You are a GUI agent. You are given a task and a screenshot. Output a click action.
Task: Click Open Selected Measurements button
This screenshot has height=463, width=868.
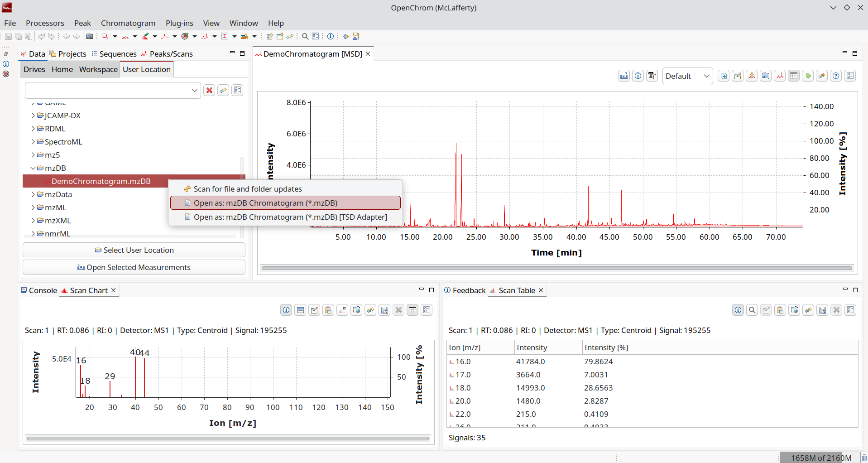tap(134, 267)
